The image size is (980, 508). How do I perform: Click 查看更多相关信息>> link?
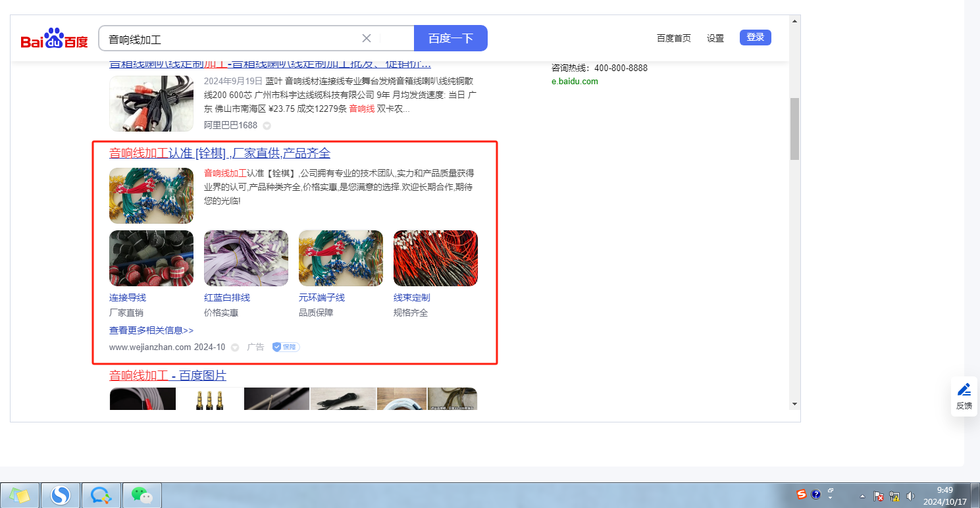[151, 330]
